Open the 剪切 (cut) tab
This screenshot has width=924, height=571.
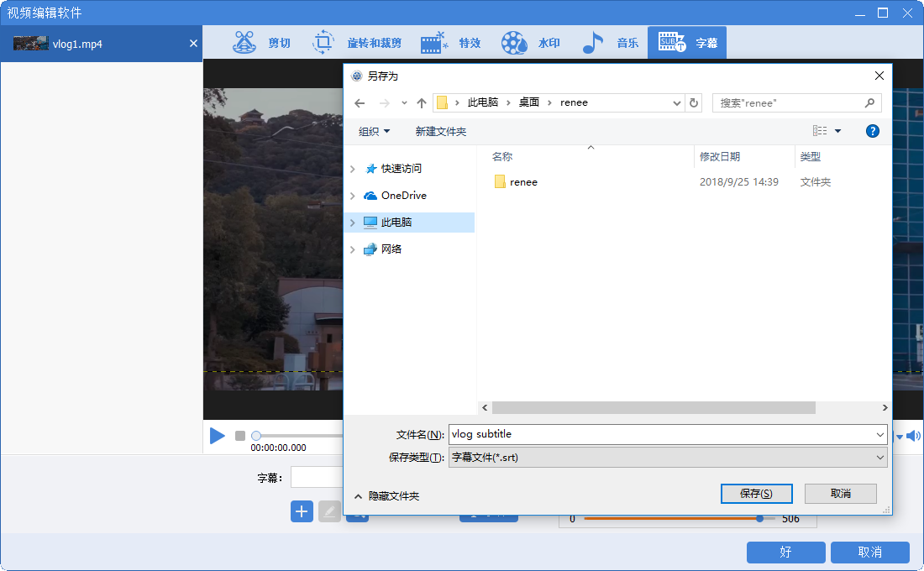click(x=262, y=43)
